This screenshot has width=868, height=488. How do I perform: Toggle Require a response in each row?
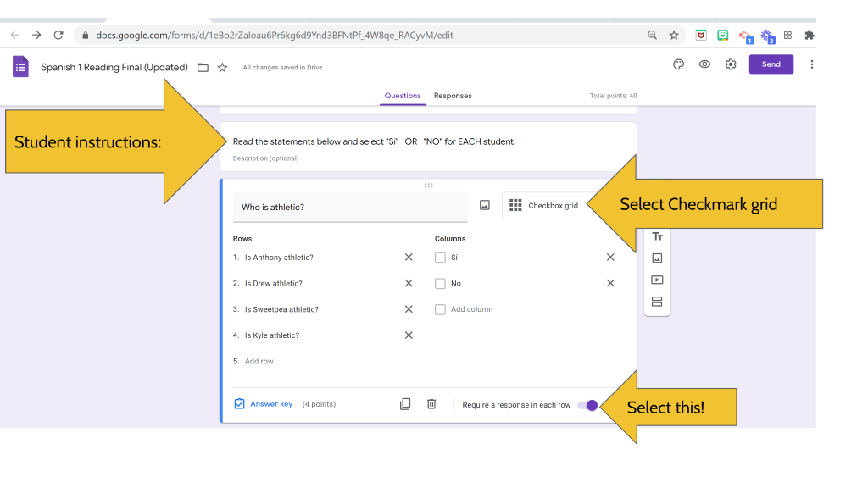click(587, 405)
